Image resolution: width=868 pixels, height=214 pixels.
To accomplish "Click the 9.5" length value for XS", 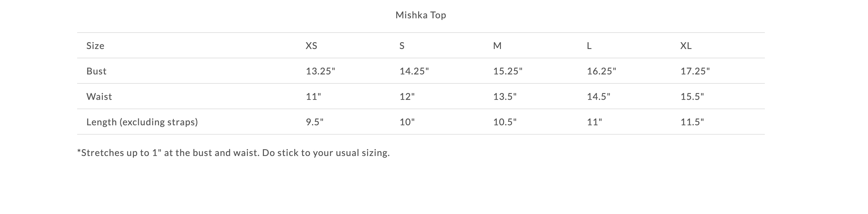I will 314,122.
